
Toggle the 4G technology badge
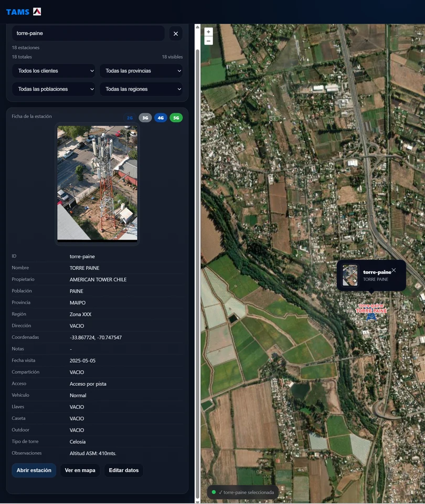point(161,118)
